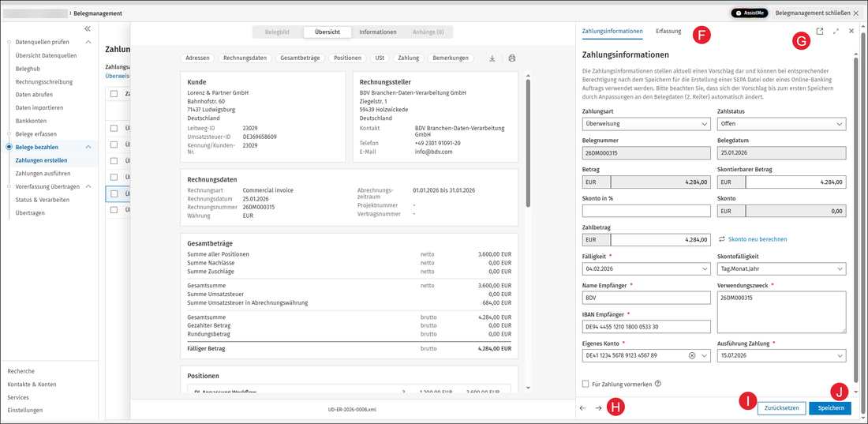Collapse the Belege bezahlen section
Viewport: 868px width, 424px height.
88,147
